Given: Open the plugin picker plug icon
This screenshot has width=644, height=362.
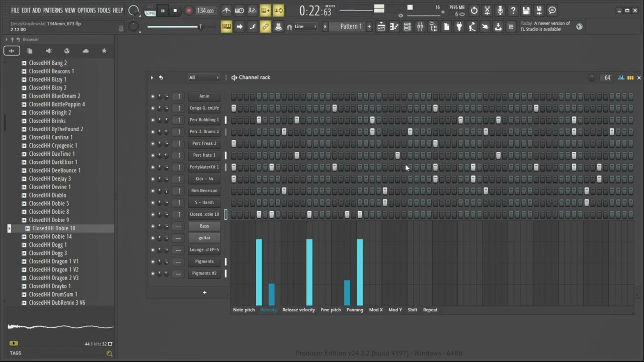Looking at the screenshot, I should pyautogui.click(x=459, y=27).
